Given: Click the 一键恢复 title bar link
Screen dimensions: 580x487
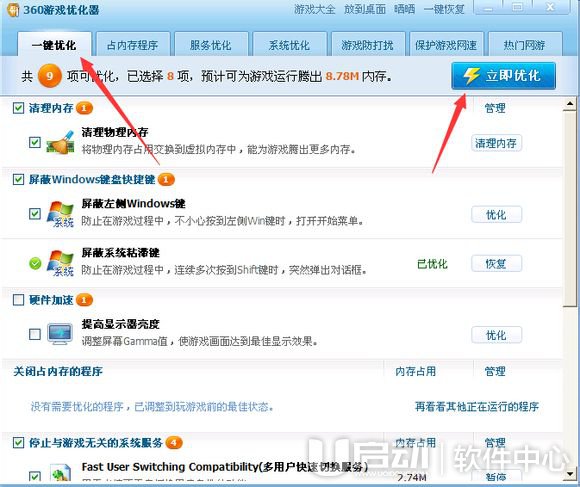Looking at the screenshot, I should click(x=444, y=9).
